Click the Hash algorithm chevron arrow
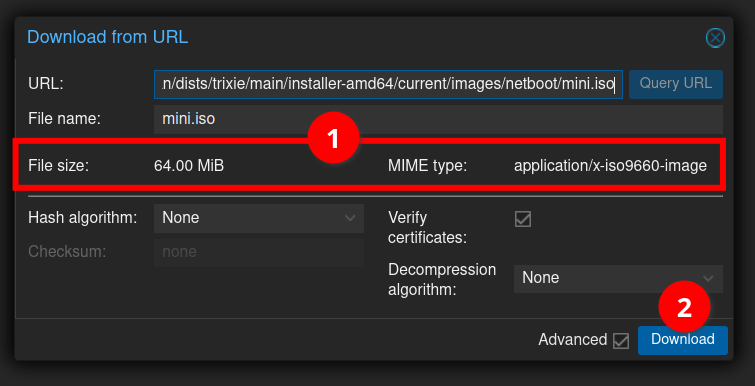Screen dimensions: 755x386 (350, 218)
